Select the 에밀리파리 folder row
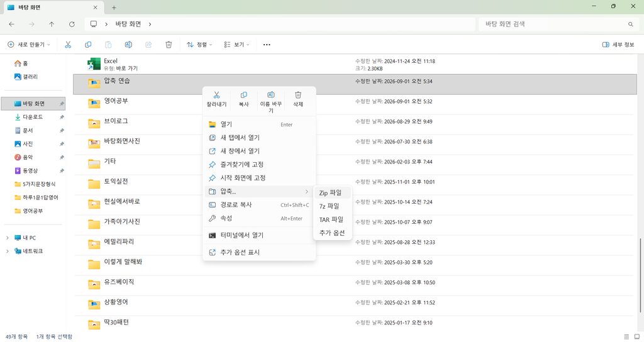 point(355,245)
